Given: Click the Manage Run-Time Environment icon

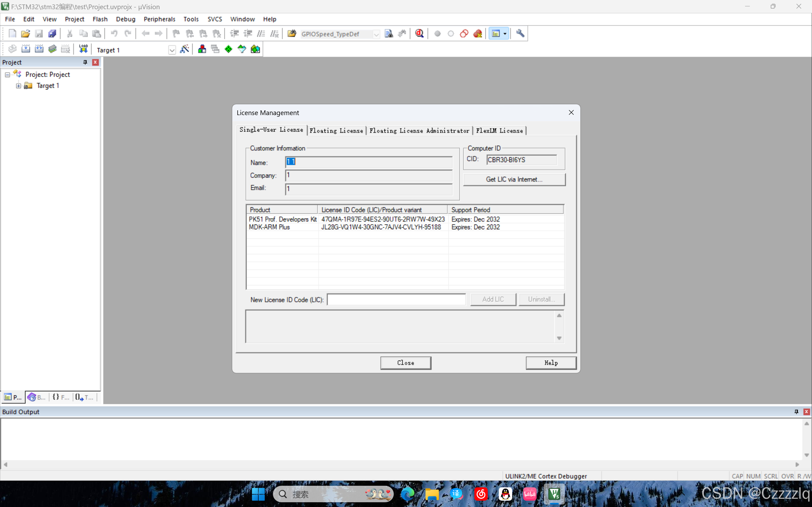Looking at the screenshot, I should [x=228, y=49].
